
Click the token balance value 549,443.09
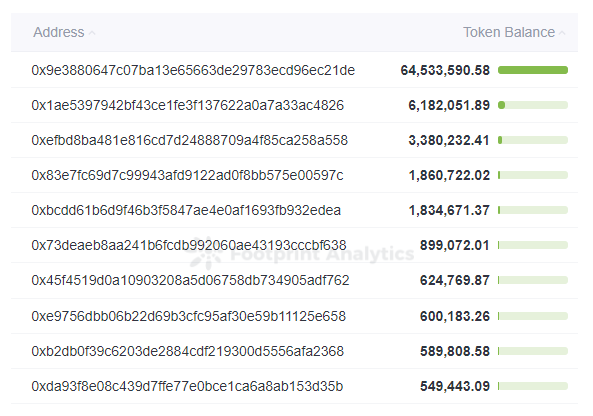[x=455, y=387]
